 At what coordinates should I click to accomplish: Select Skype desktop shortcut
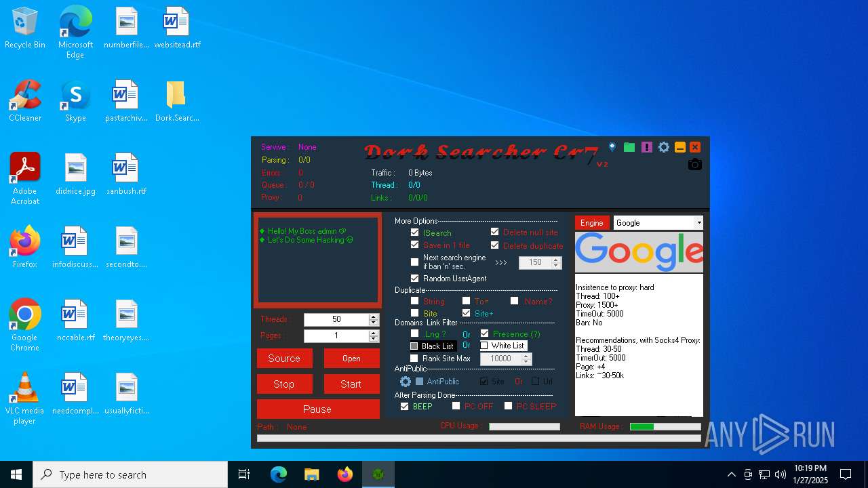click(75, 102)
